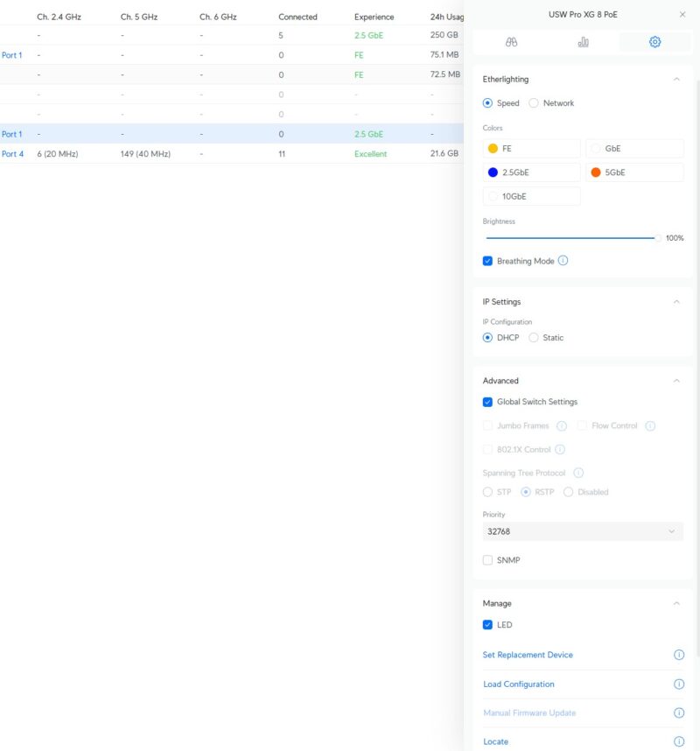
Task: Open the device overview binoculars tab
Action: pyautogui.click(x=512, y=41)
